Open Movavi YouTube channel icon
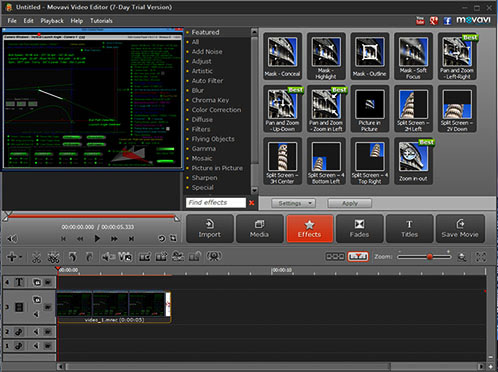This screenshot has height=372, width=498. [420, 21]
